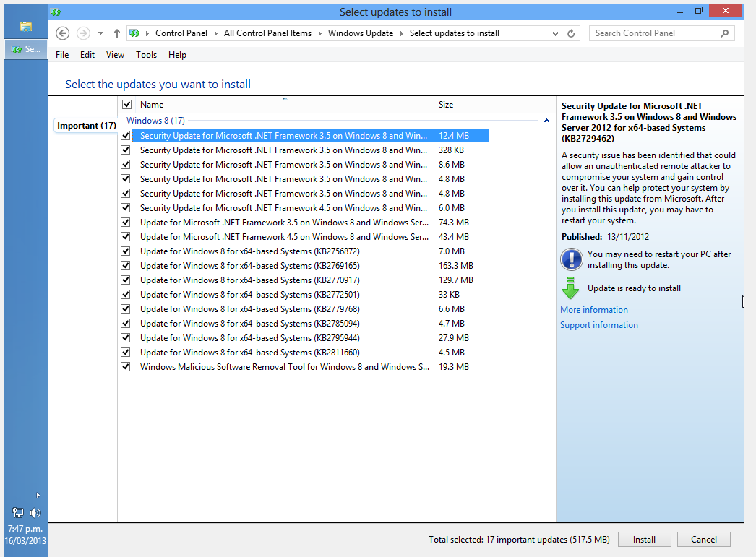756x557 pixels.
Task: Select the Important (17) tab
Action: click(86, 126)
